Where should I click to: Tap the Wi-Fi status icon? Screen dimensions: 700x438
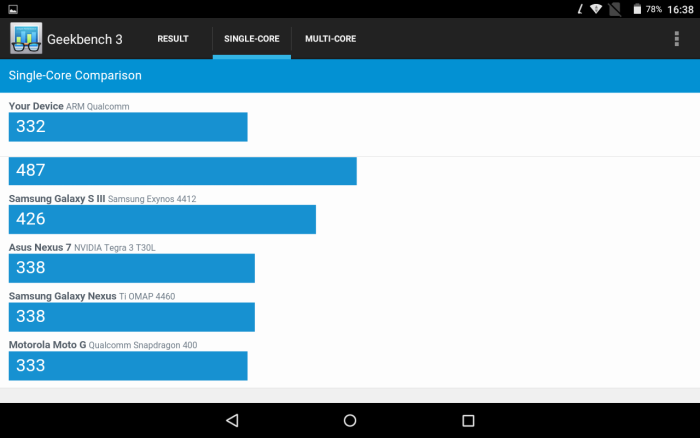pyautogui.click(x=596, y=9)
